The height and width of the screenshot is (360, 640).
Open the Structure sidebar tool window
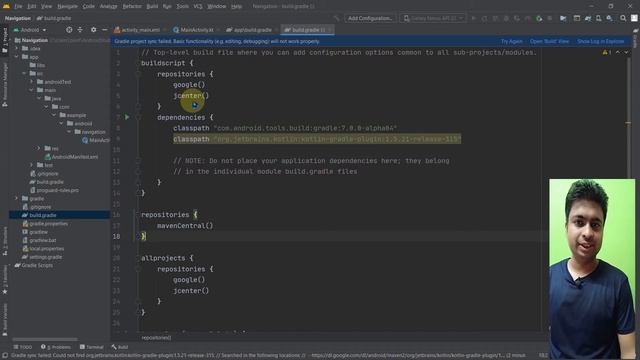[x=5, y=241]
